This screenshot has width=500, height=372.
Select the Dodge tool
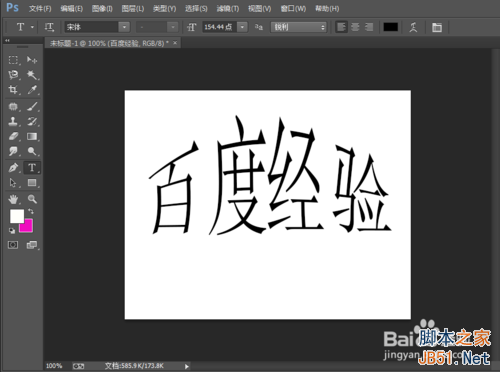[x=32, y=151]
